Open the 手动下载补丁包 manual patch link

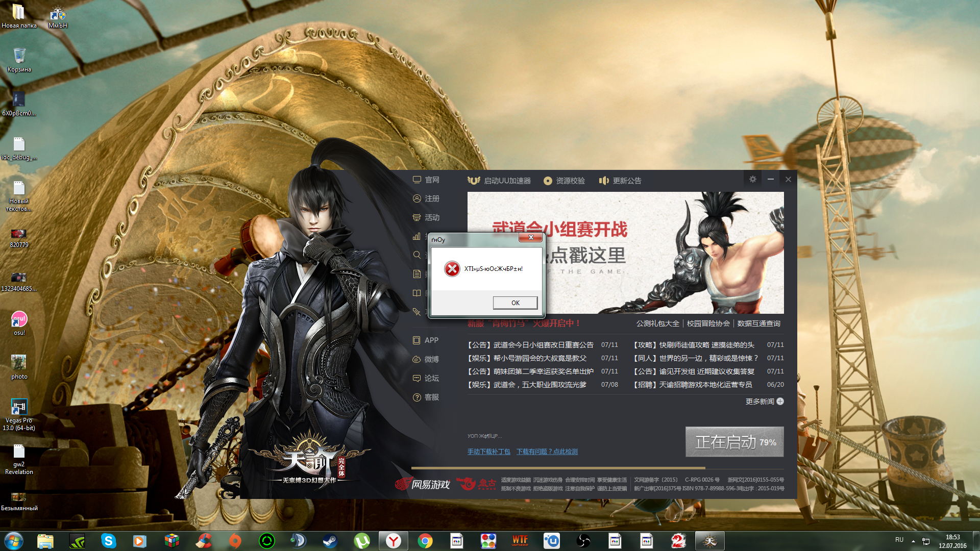(x=488, y=452)
